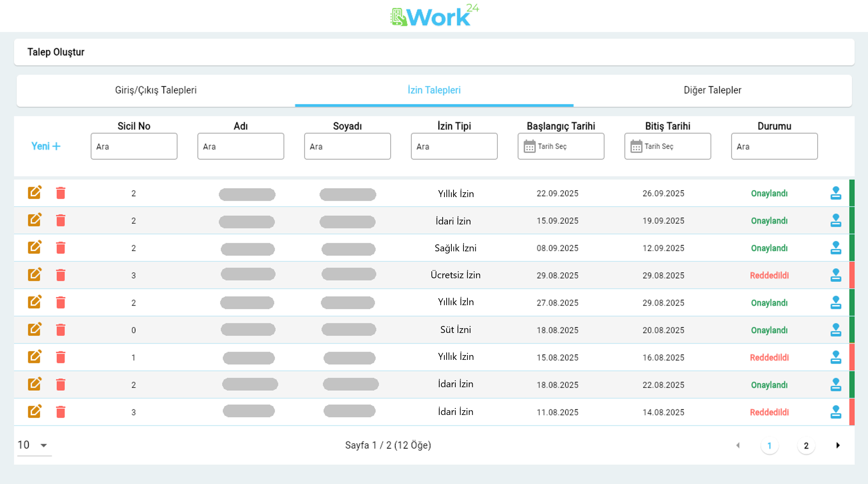
Task: Edit the Yıllık İzin row dated 15.08.2025
Action: (x=34, y=357)
